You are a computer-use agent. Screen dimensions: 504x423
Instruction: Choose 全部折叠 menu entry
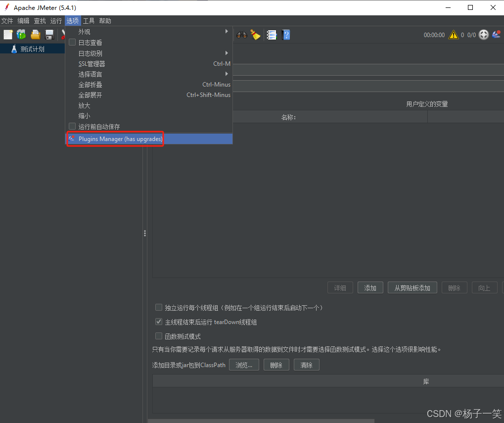149,85
